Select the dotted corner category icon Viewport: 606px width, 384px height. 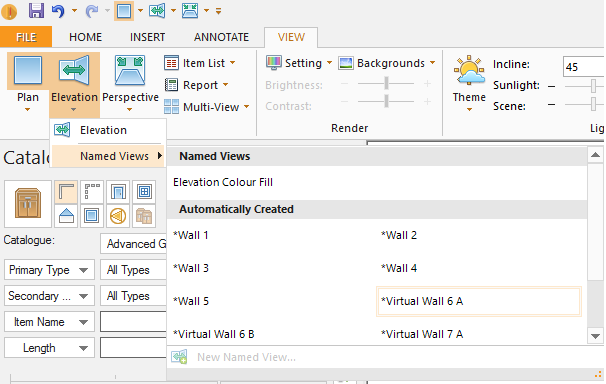coord(92,191)
